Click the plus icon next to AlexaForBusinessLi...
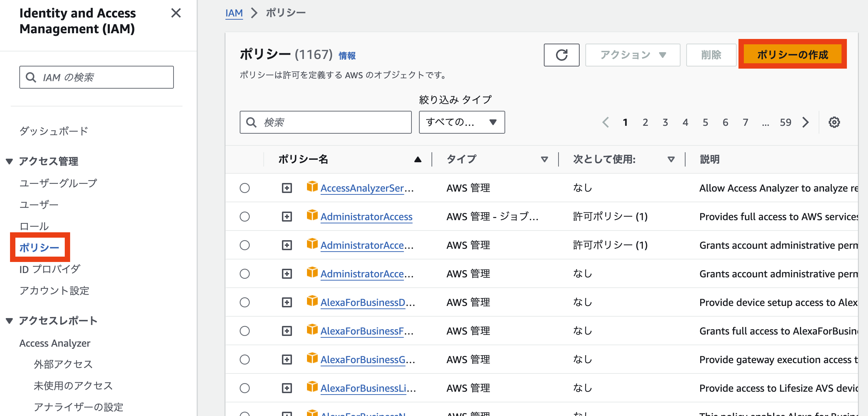Image resolution: width=868 pixels, height=416 pixels. pos(286,388)
